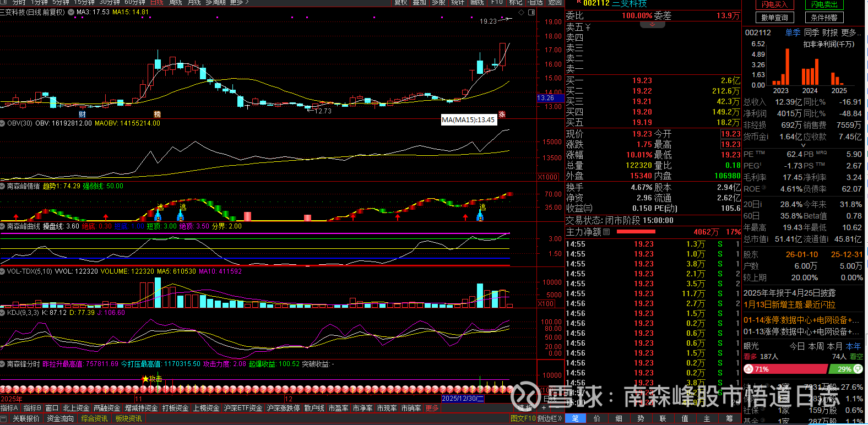Open the 画线 drawing tool
868x425 pixels.
(x=477, y=3)
